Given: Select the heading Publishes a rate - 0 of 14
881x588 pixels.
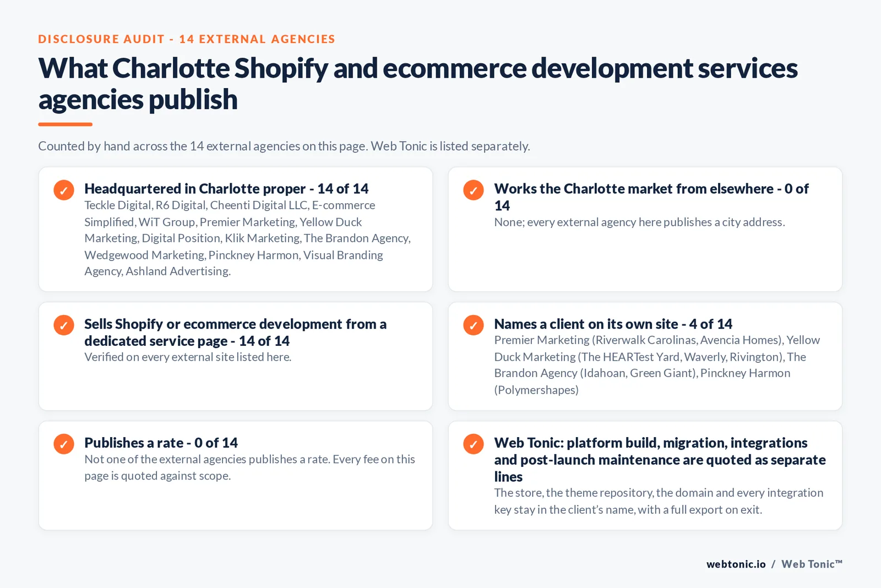Looking at the screenshot, I should (161, 443).
